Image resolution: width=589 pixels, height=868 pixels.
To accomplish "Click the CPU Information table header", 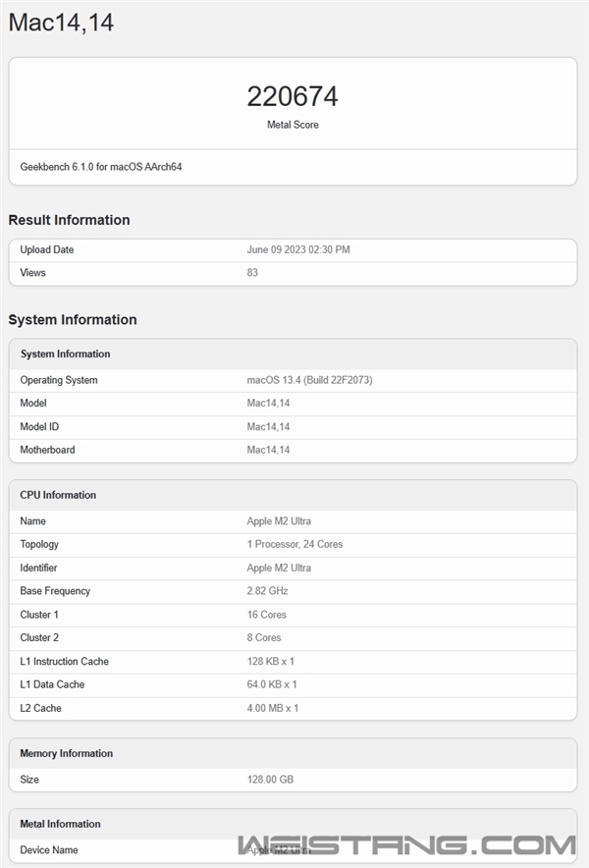I will [x=58, y=495].
